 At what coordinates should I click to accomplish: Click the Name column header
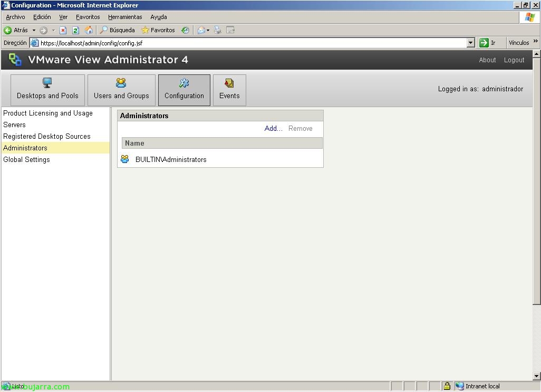(222, 143)
